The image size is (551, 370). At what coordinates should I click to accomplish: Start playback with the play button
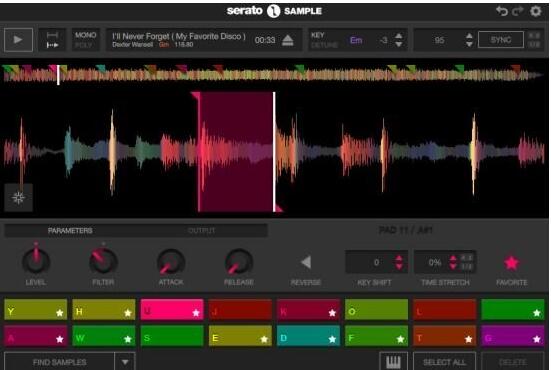(x=19, y=40)
